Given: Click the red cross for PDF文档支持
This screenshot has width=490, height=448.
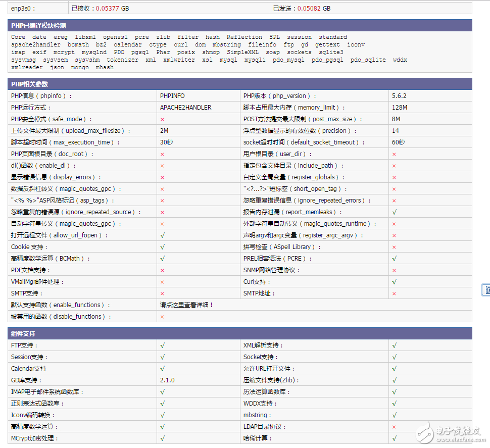Looking at the screenshot, I should 162,270.
